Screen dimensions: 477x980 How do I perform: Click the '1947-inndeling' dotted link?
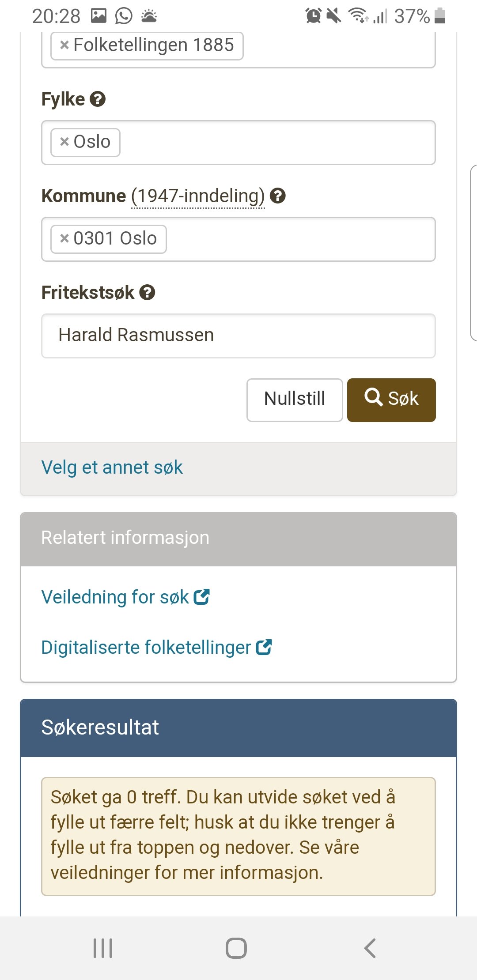click(x=198, y=196)
